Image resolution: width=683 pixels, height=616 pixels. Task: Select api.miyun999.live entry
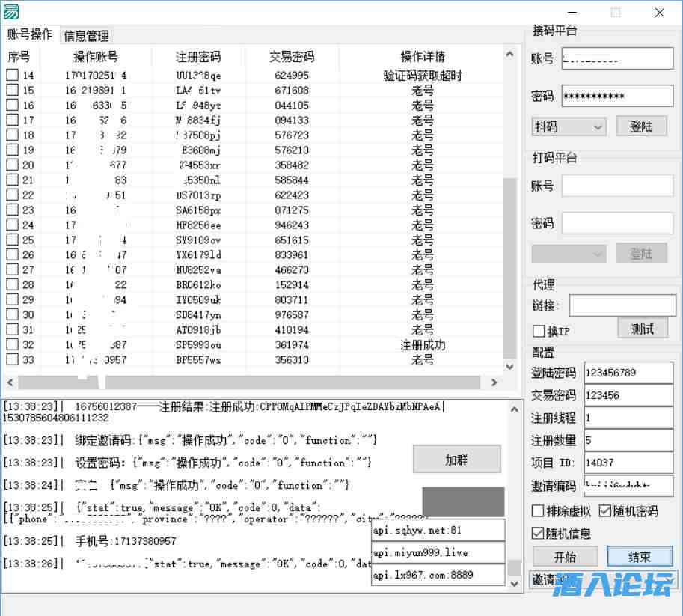(x=438, y=552)
